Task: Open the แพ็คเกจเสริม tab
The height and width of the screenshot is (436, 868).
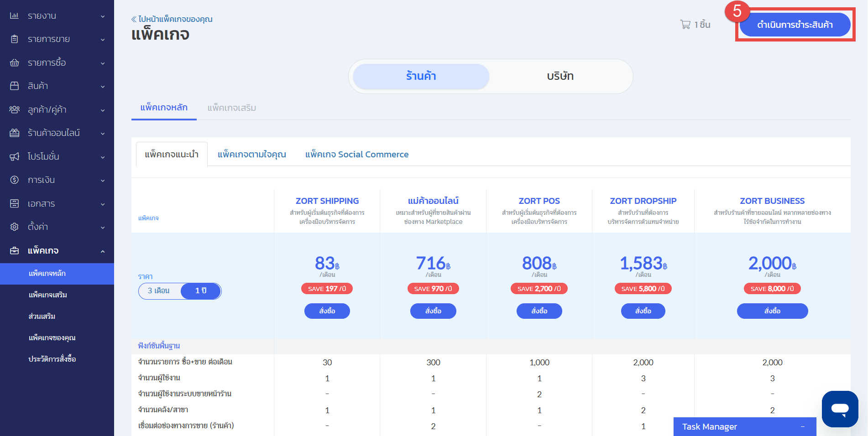Action: [231, 108]
